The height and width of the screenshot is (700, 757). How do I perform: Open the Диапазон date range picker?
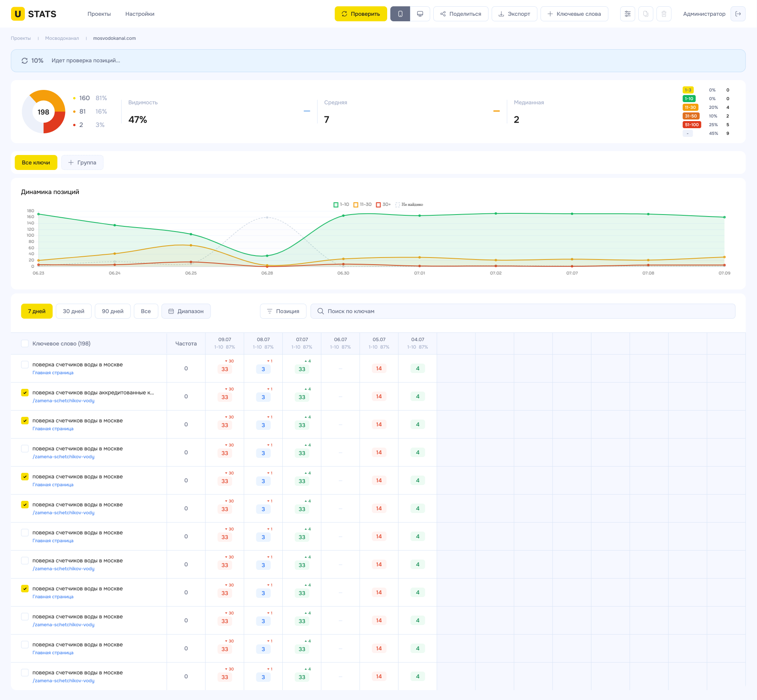tap(186, 311)
